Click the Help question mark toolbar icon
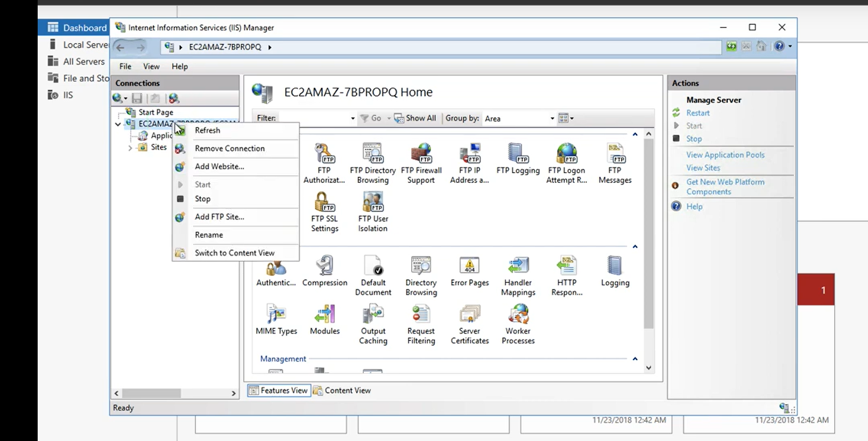Screen dimensions: 868x441 click(x=779, y=46)
